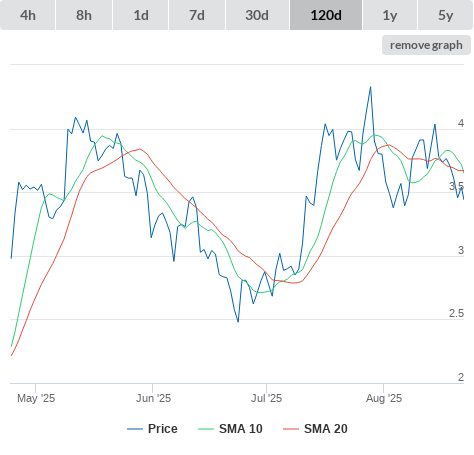The image size is (474, 455).
Task: Show the 7d price history
Action: 197,15
